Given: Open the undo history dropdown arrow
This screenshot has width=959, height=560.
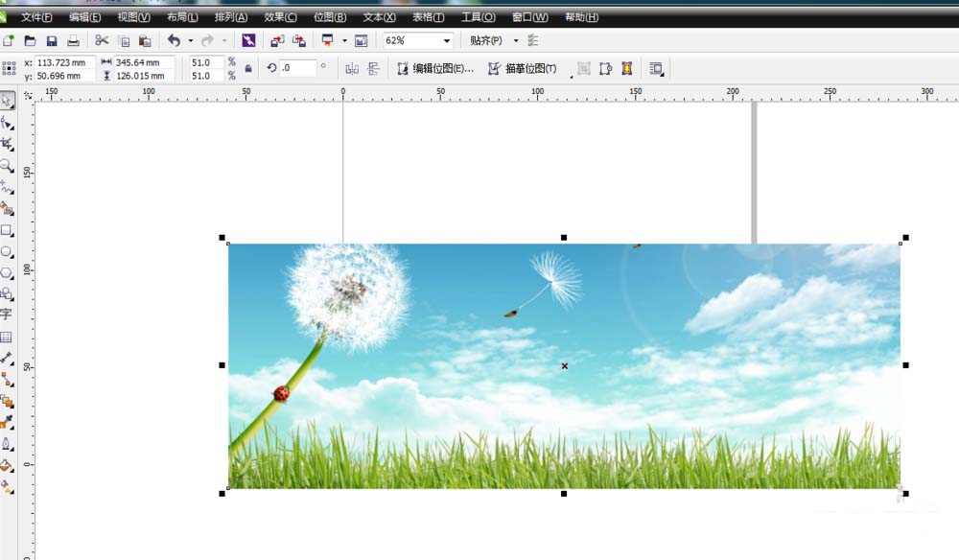Looking at the screenshot, I should 190,41.
